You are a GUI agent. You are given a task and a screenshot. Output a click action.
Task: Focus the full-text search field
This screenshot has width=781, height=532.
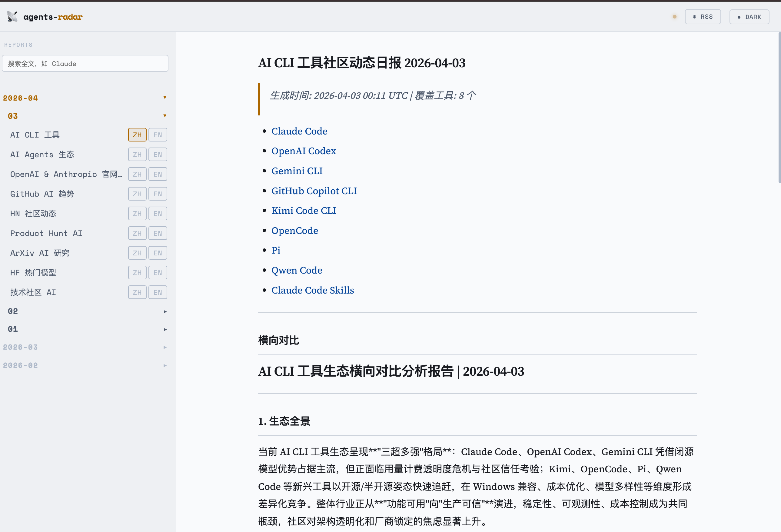click(85, 64)
